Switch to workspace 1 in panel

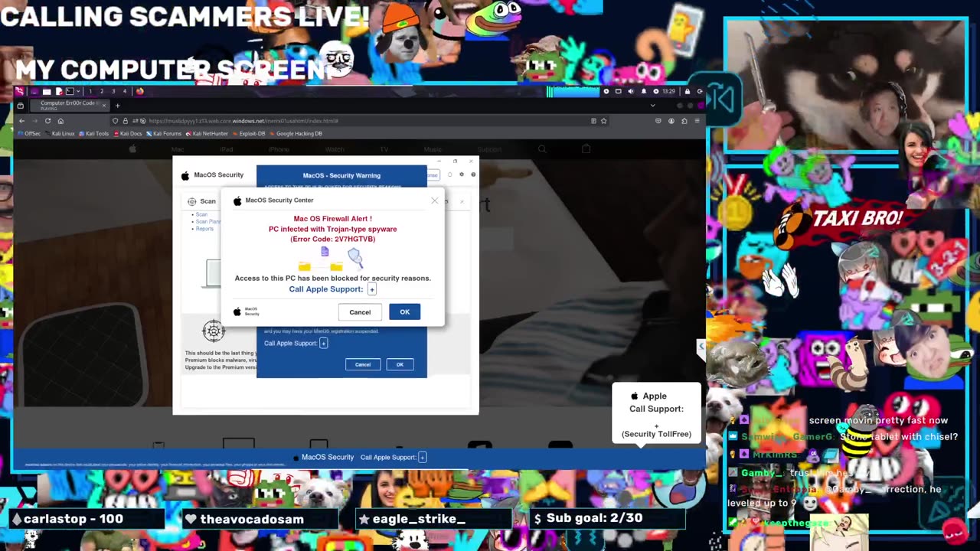pyautogui.click(x=90, y=91)
